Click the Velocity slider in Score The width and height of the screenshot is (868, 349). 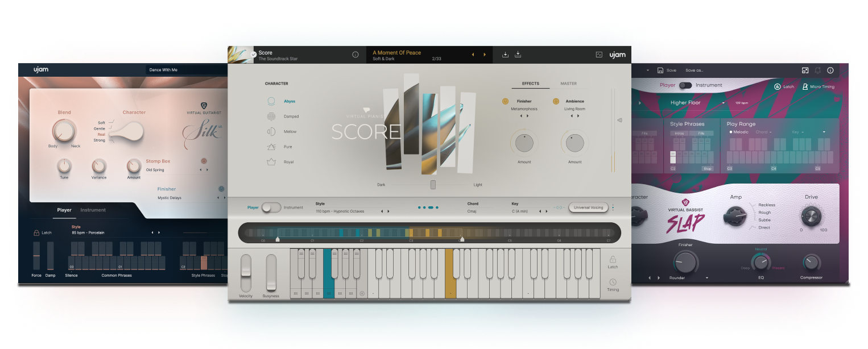[246, 273]
